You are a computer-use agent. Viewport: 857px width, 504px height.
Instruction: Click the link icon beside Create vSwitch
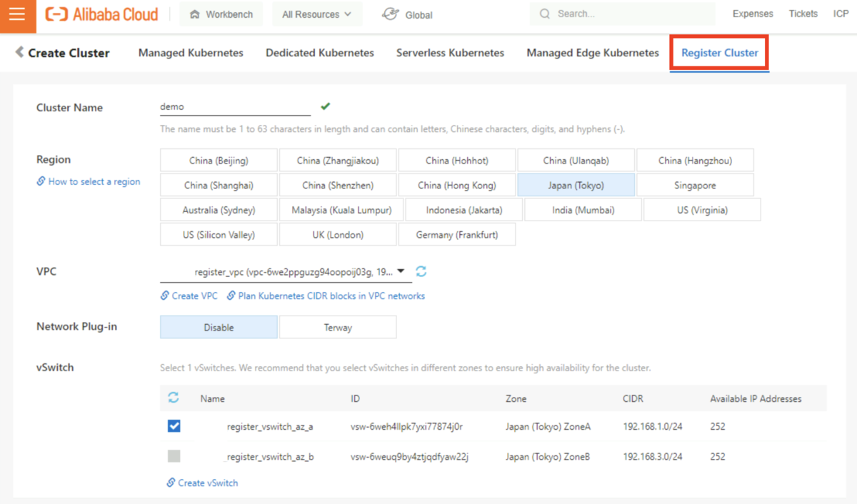tap(171, 483)
